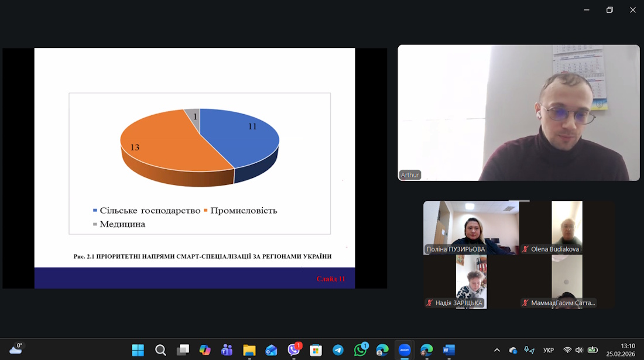Viewport: 644px width, 360px height.
Task: Expand hidden system tray icons chevron
Action: pos(497,350)
